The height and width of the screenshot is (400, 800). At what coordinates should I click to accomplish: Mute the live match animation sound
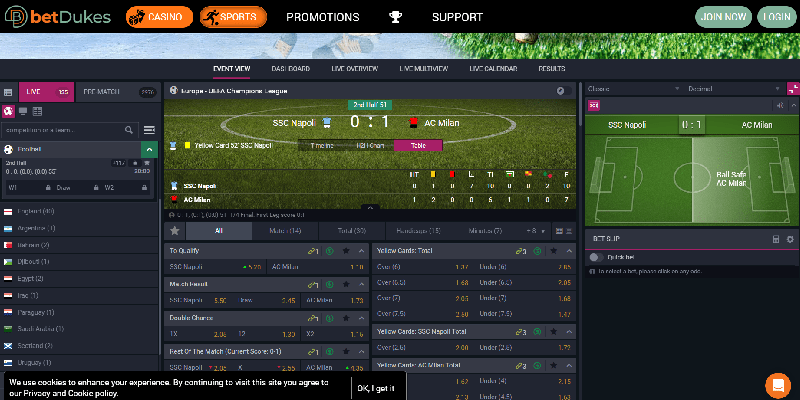pyautogui.click(x=780, y=106)
